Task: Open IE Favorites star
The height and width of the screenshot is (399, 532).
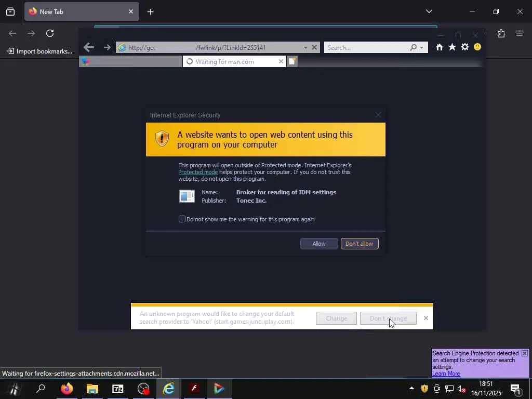Action: pyautogui.click(x=452, y=47)
